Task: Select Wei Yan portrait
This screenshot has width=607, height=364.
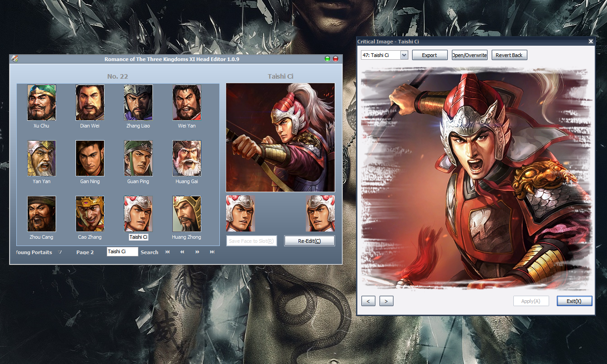Action: tap(187, 102)
